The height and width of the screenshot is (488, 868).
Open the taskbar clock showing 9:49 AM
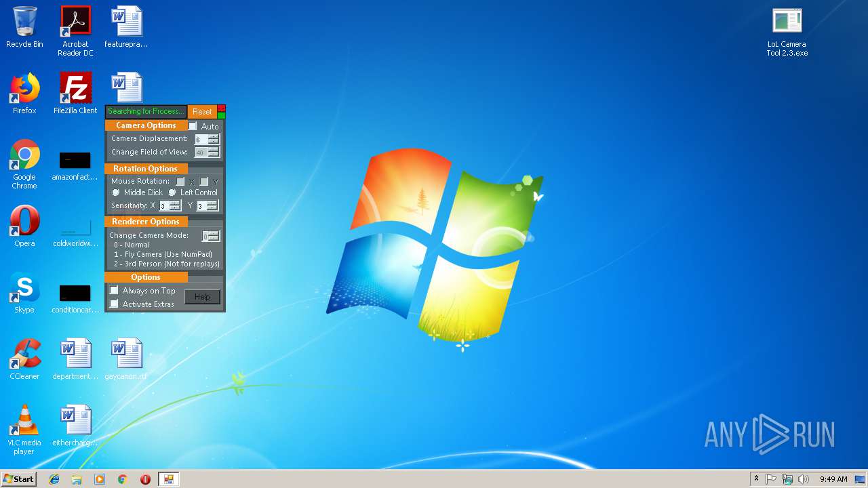(833, 479)
